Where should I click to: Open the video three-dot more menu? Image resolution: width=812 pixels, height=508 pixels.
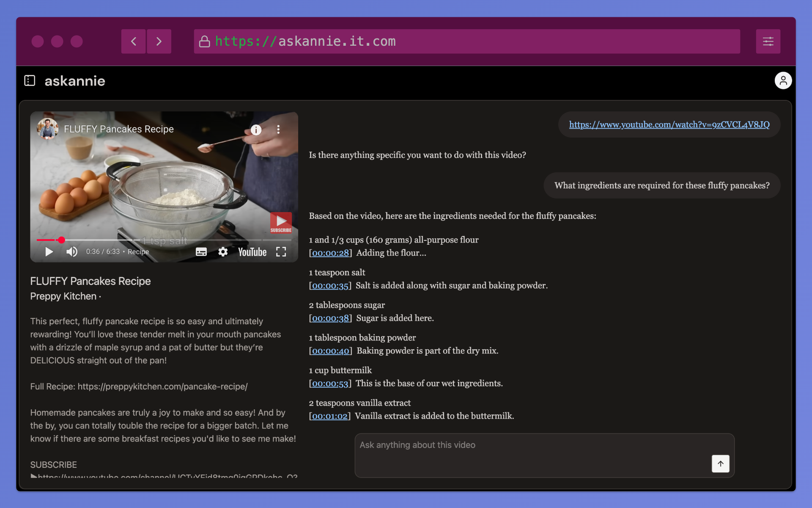[278, 130]
